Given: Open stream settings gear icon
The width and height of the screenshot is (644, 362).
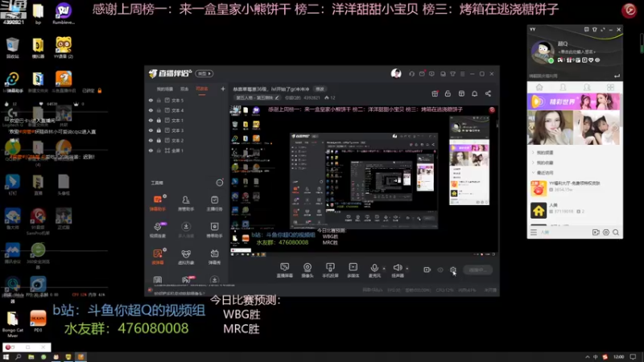Looking at the screenshot, I should point(453,269).
